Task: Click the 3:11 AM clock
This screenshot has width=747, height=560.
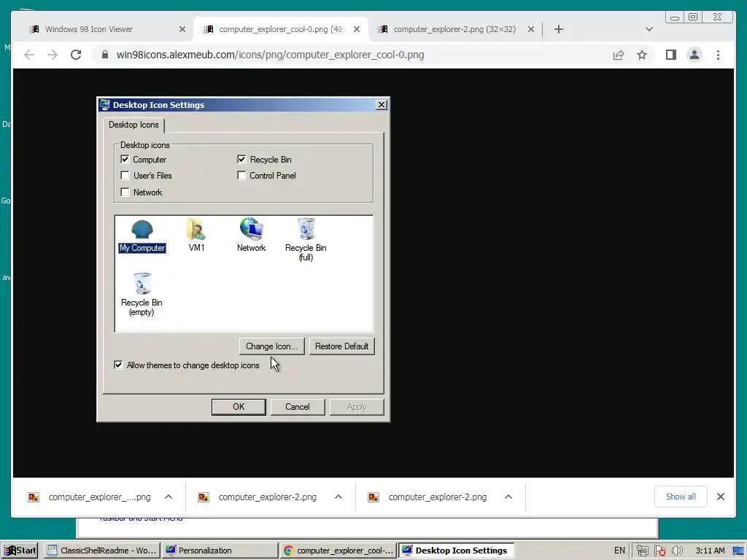Action: click(710, 551)
